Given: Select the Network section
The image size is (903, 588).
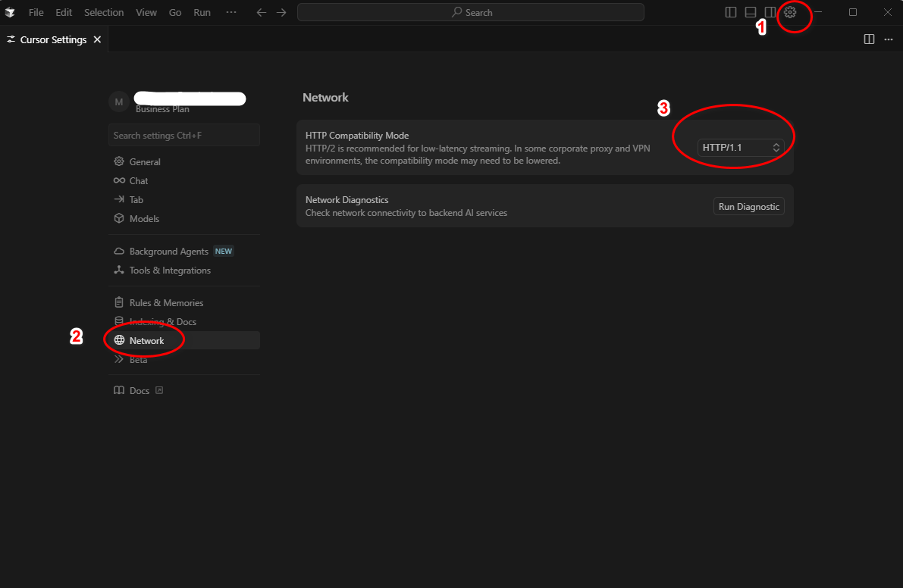Looking at the screenshot, I should click(x=183, y=341).
